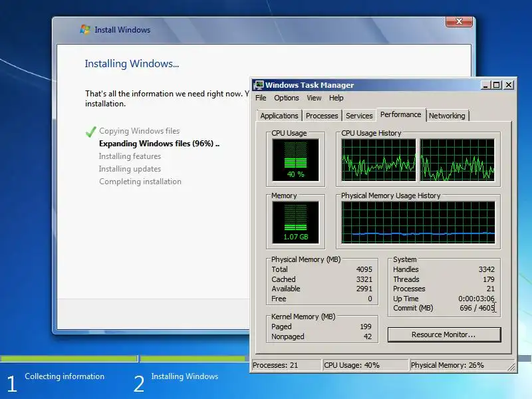
Task: Click the Available value 2991
Action: click(x=364, y=289)
